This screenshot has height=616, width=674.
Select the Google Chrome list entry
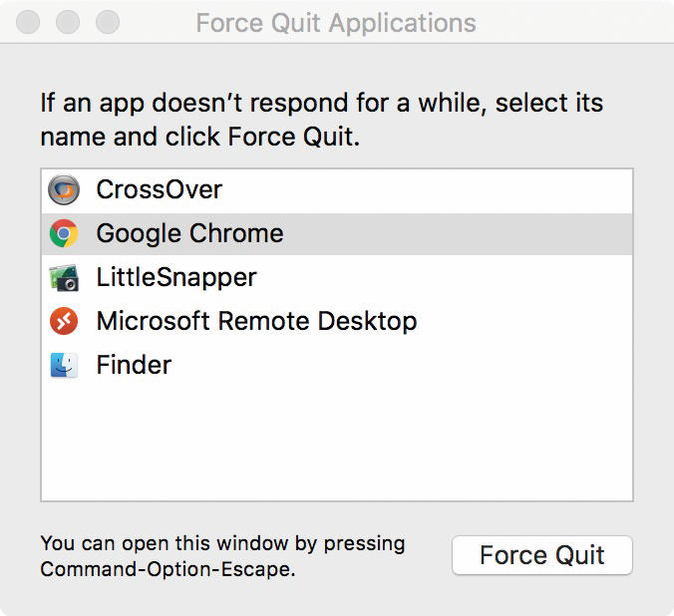(x=337, y=234)
